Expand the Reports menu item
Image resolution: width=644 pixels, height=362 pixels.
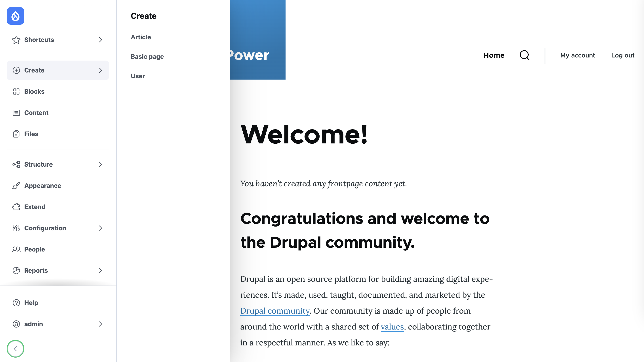coord(100,270)
